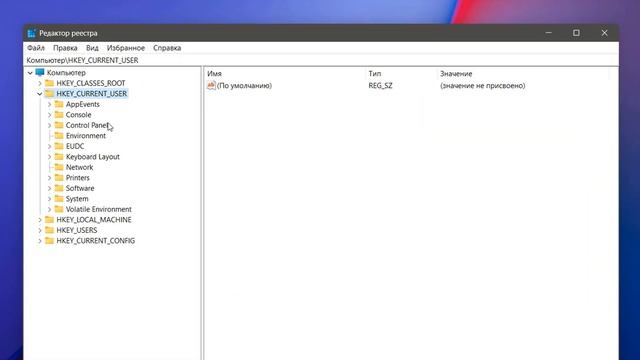Click the HKEY_CLASSES_ROOT folder icon
Image resolution: width=640 pixels, height=360 pixels.
tap(49, 83)
